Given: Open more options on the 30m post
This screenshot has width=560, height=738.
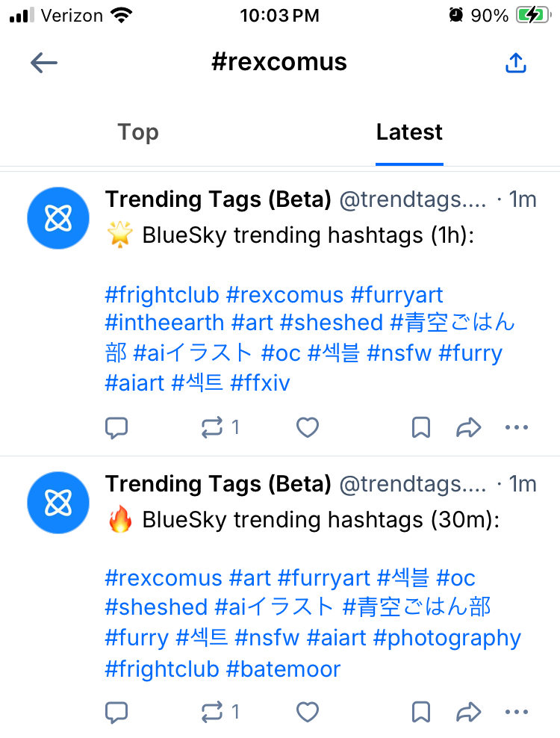Looking at the screenshot, I should [x=517, y=713].
